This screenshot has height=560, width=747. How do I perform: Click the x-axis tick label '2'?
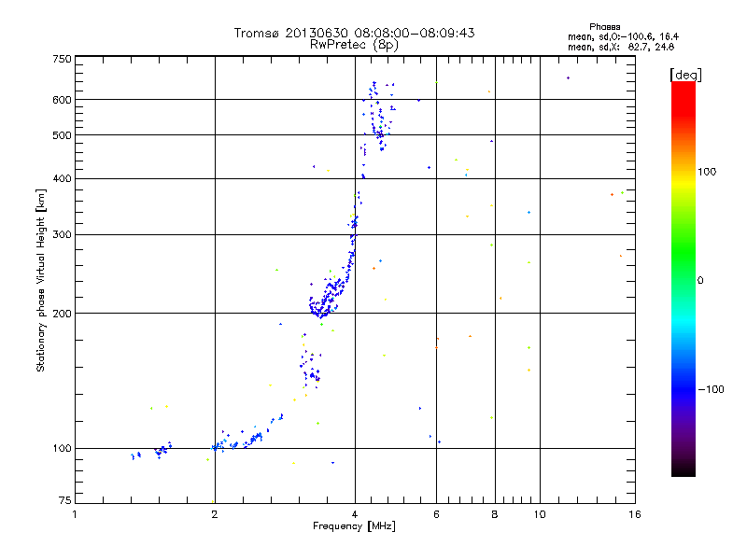pyautogui.click(x=215, y=514)
